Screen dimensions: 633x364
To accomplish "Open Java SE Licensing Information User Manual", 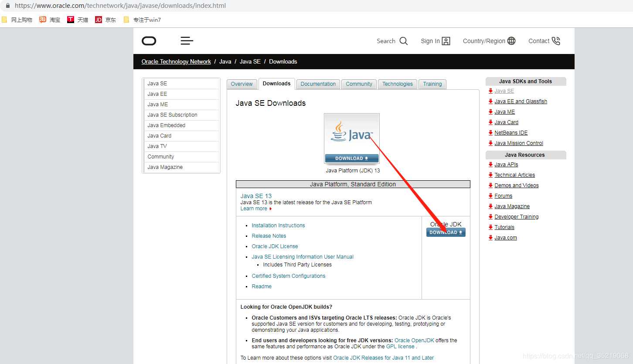I will 303,257.
